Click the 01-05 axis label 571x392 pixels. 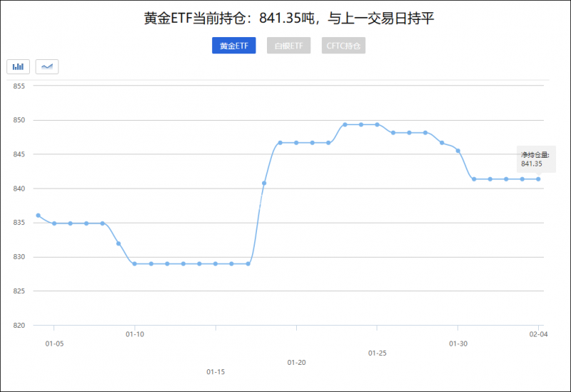[x=54, y=343]
